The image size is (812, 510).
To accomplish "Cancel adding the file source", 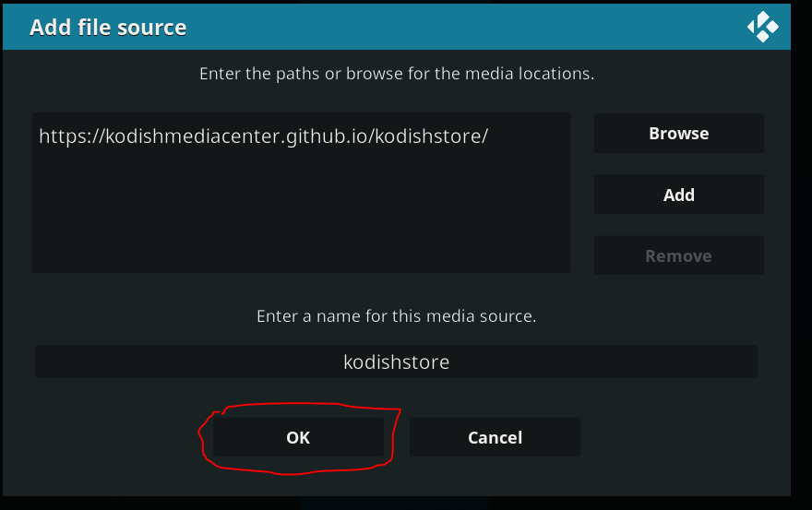I will click(495, 437).
